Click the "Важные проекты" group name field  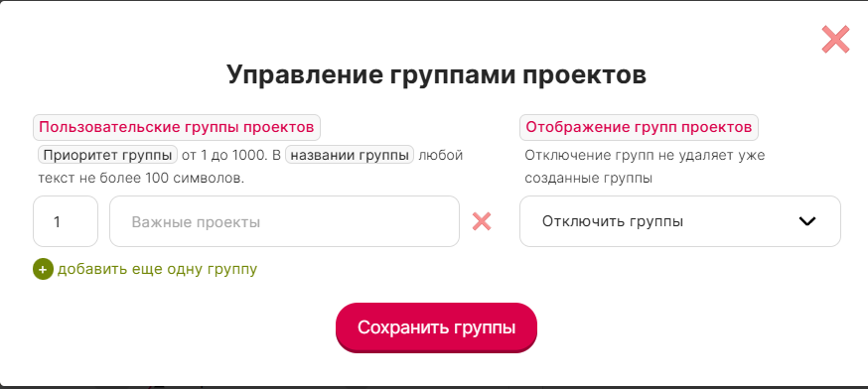(285, 221)
